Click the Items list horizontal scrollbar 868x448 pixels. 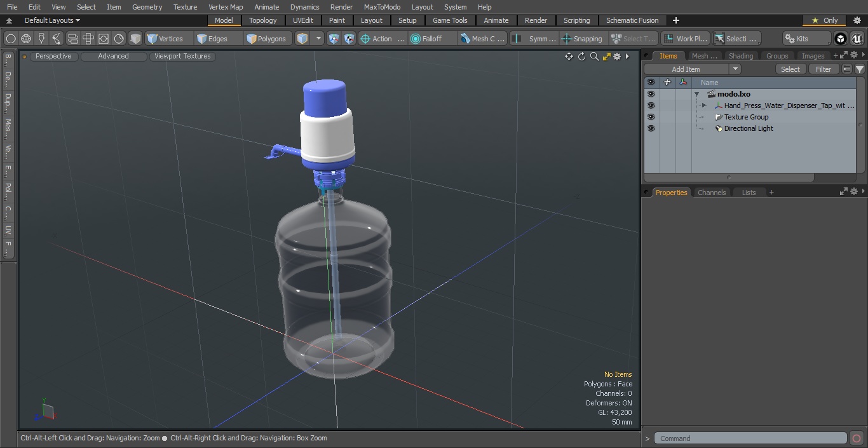coord(729,177)
